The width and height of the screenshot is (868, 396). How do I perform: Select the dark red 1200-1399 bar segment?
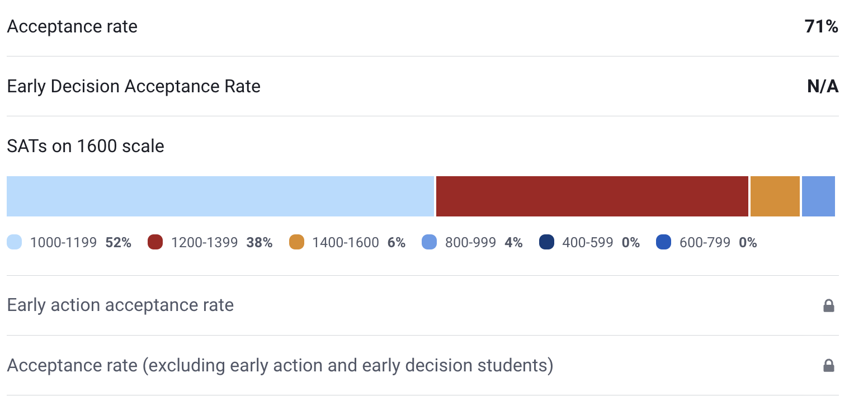click(x=592, y=196)
